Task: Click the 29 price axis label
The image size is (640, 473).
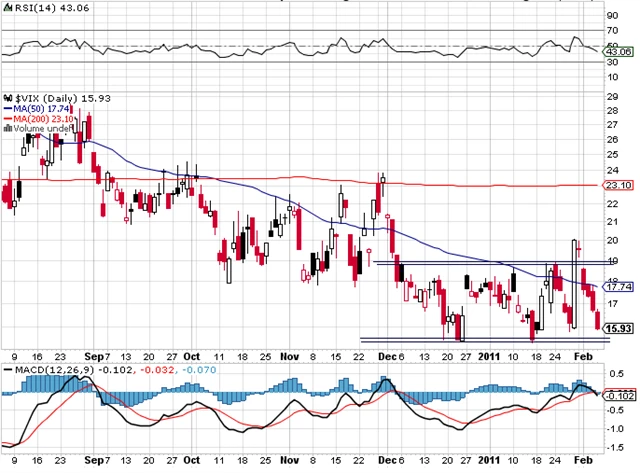Action: [613, 96]
